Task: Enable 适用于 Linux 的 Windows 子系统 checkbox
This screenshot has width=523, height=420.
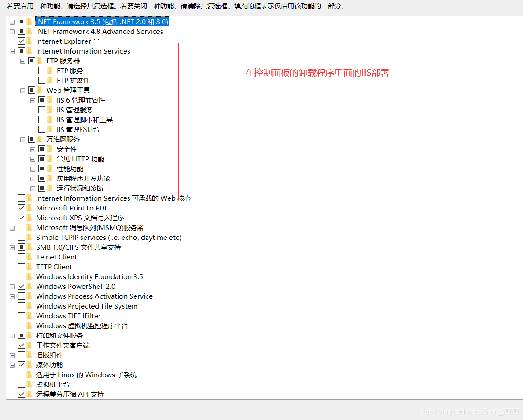Action: click(21, 374)
